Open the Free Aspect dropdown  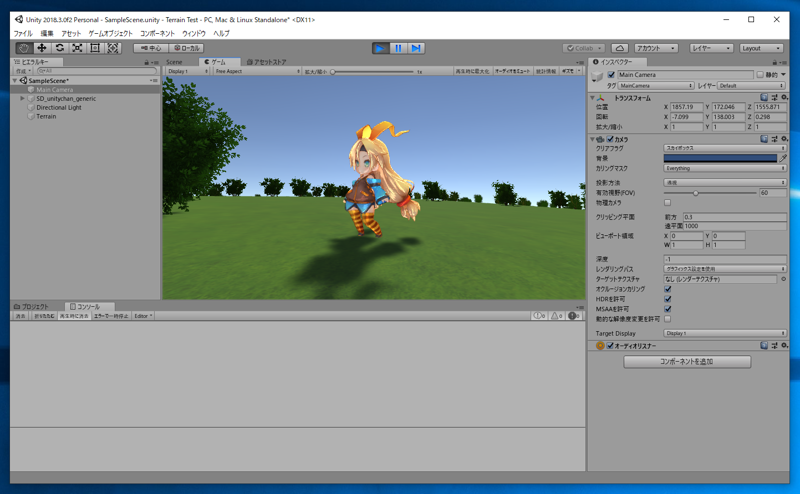click(x=257, y=71)
